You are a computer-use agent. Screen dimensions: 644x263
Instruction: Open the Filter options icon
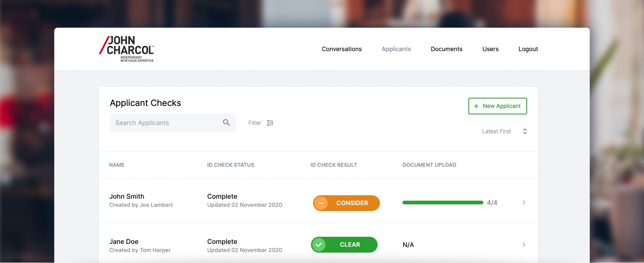click(270, 123)
